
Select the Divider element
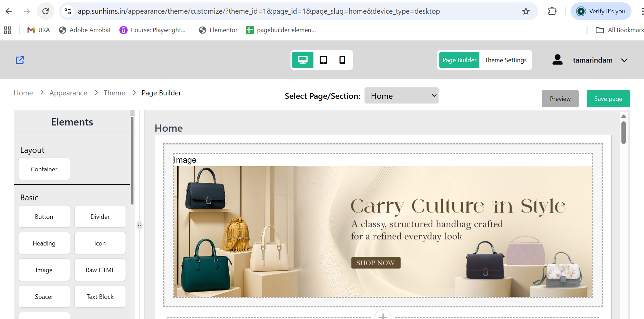(x=100, y=216)
